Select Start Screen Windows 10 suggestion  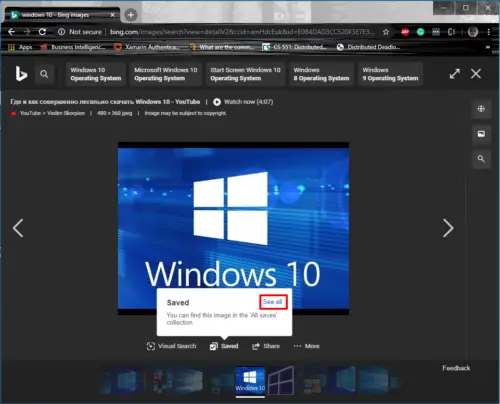click(245, 74)
